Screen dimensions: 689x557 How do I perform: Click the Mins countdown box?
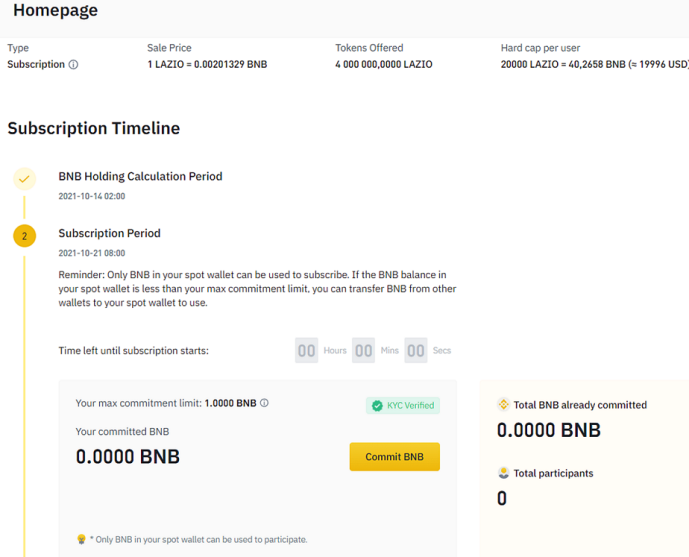[363, 350]
